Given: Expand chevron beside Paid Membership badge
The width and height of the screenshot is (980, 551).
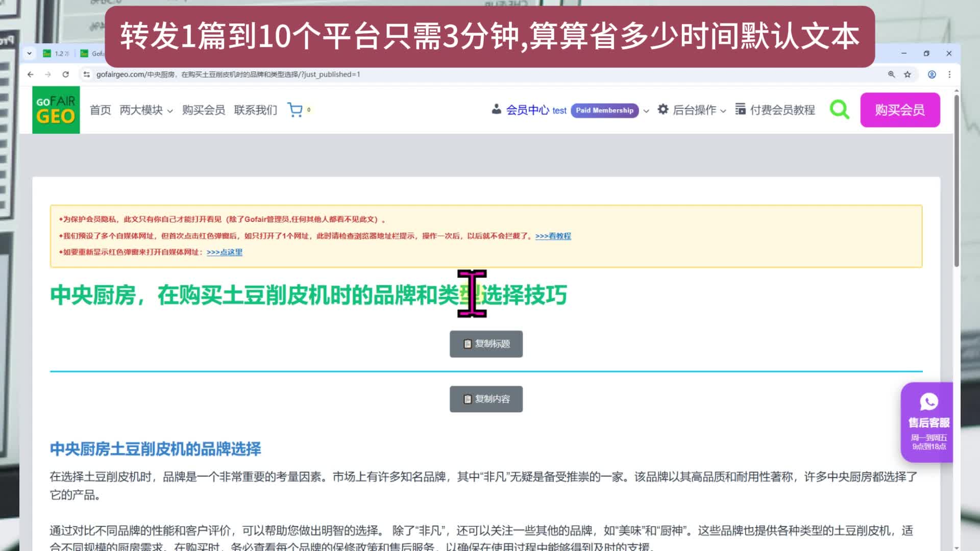Looking at the screenshot, I should pos(646,111).
